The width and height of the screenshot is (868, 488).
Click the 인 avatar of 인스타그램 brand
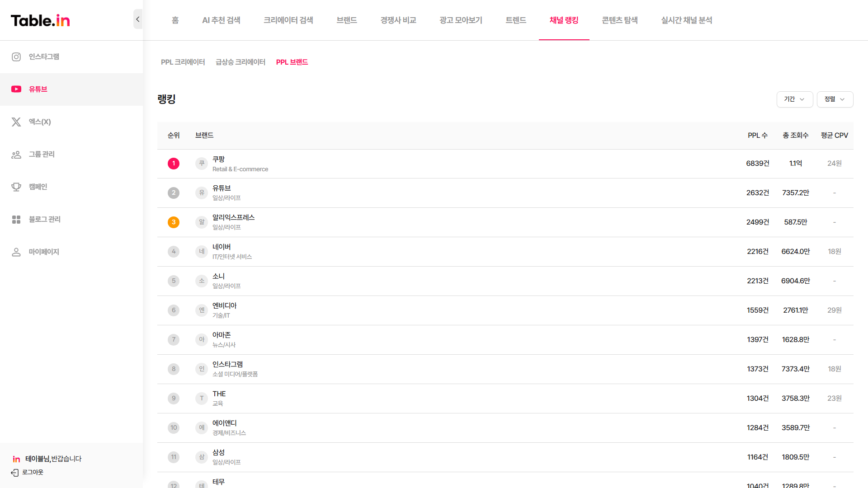click(x=202, y=369)
